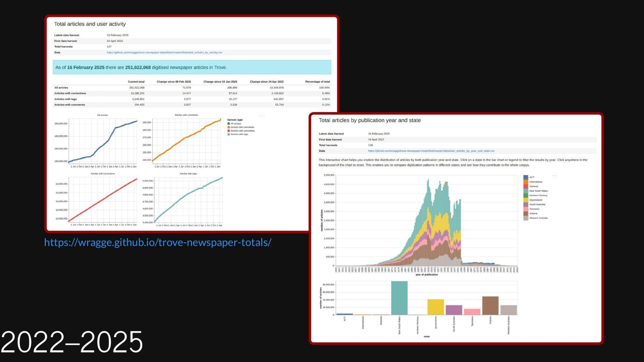Follow the wragge.github.io trove-newspaper-totals URL
Viewport: 644px width, 362px height.
tap(158, 242)
